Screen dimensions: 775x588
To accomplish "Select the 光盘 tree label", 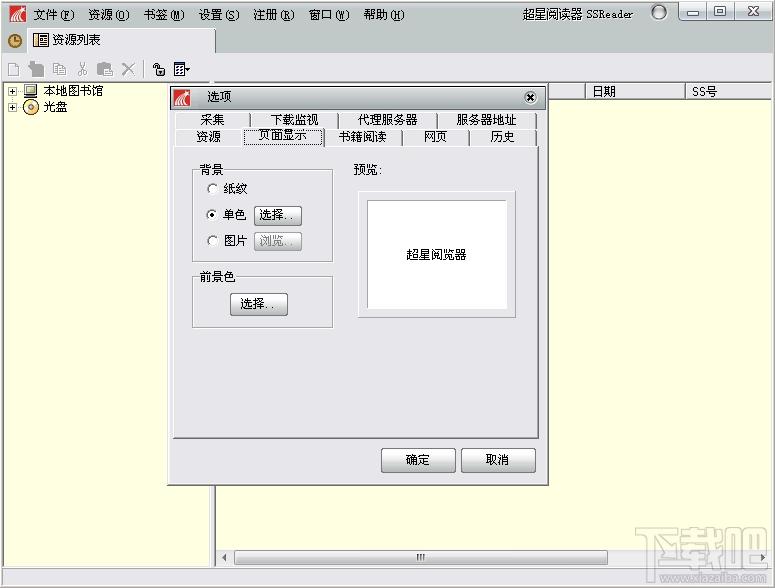I will [55, 107].
